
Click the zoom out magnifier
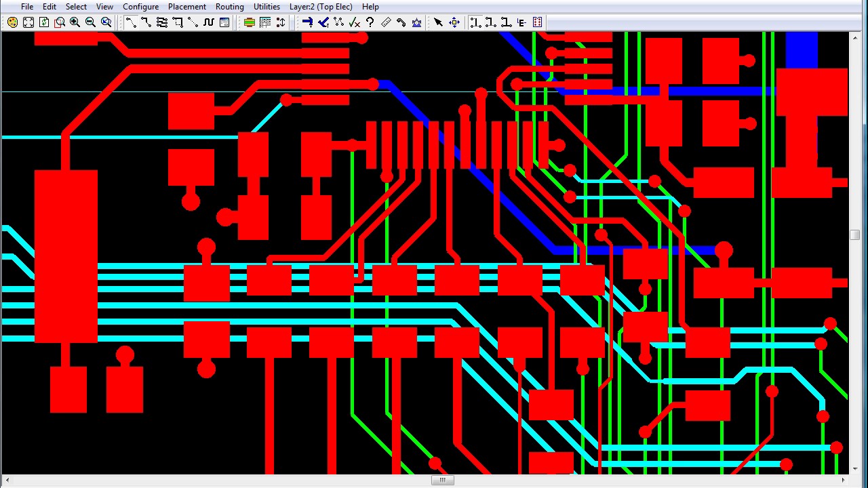[x=90, y=22]
